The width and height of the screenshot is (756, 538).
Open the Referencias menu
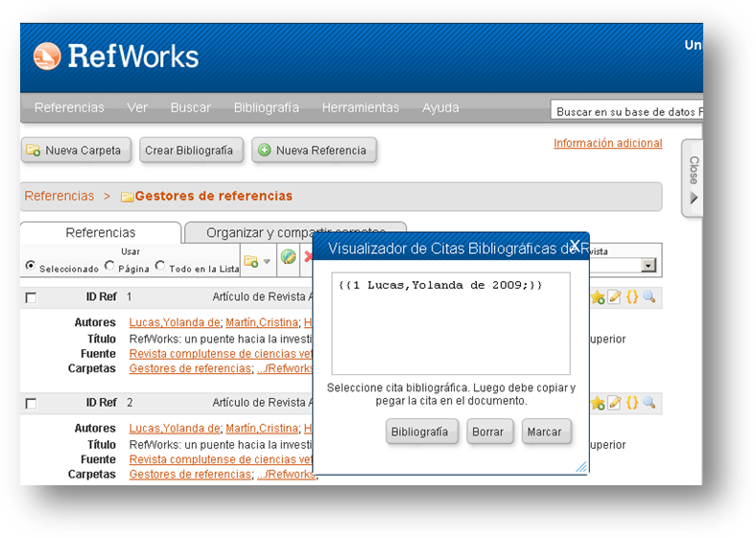(x=69, y=107)
